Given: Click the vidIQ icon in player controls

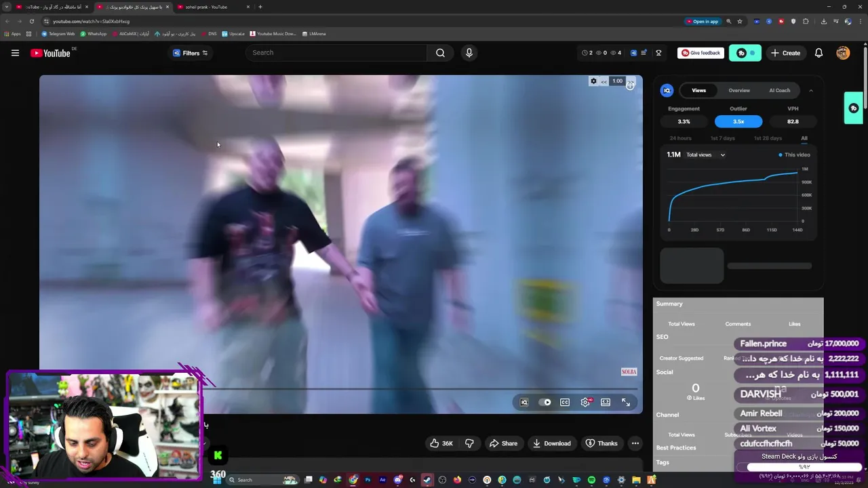Looking at the screenshot, I should pyautogui.click(x=524, y=402).
